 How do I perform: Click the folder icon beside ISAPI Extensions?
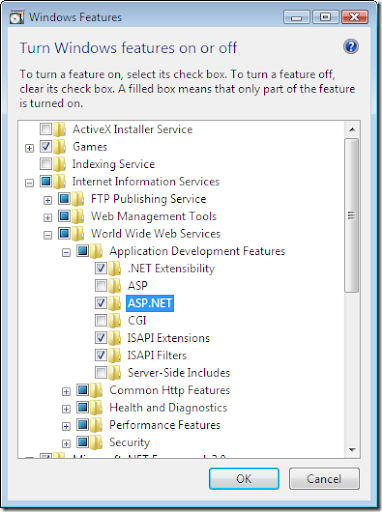click(x=115, y=337)
